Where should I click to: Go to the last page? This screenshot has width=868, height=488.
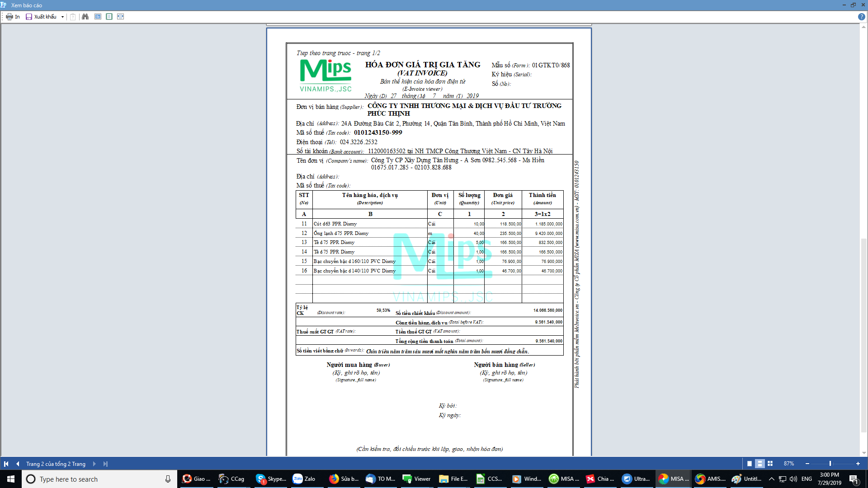(105, 464)
